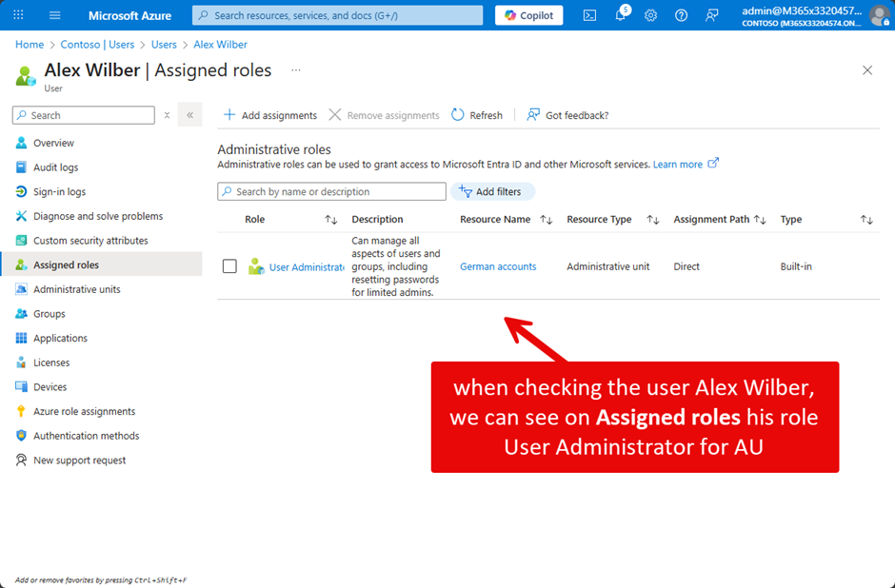The height and width of the screenshot is (588, 895).
Task: Click the Direct assignment path cell
Action: tap(686, 266)
